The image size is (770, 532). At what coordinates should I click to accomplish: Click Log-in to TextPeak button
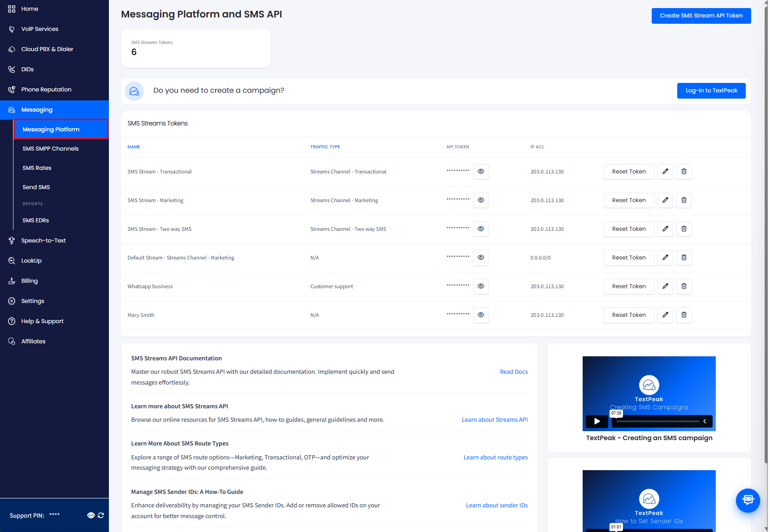[711, 91]
